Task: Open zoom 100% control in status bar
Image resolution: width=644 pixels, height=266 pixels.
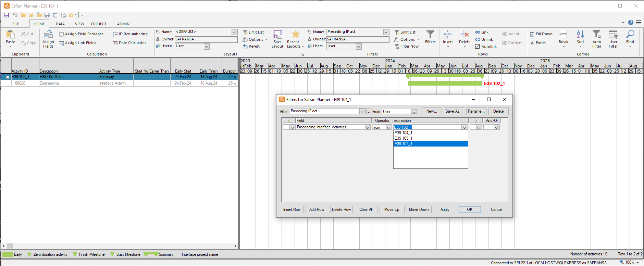Action: (630, 263)
